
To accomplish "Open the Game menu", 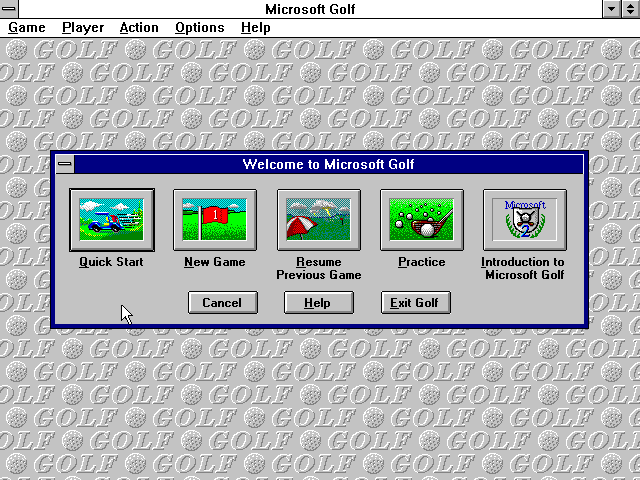I will pos(26,28).
